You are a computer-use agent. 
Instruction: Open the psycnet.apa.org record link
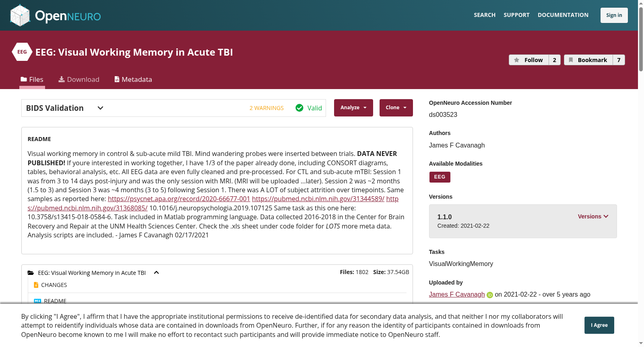179,199
